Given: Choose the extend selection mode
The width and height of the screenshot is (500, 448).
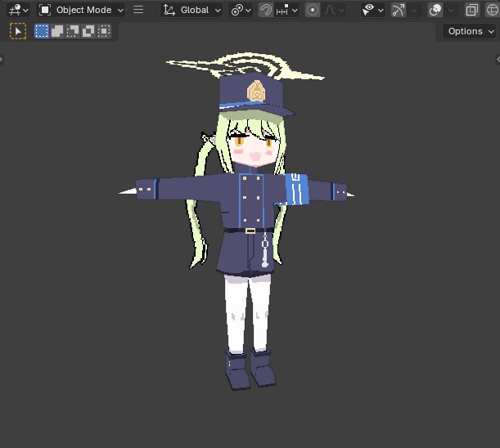Looking at the screenshot, I should [57, 31].
